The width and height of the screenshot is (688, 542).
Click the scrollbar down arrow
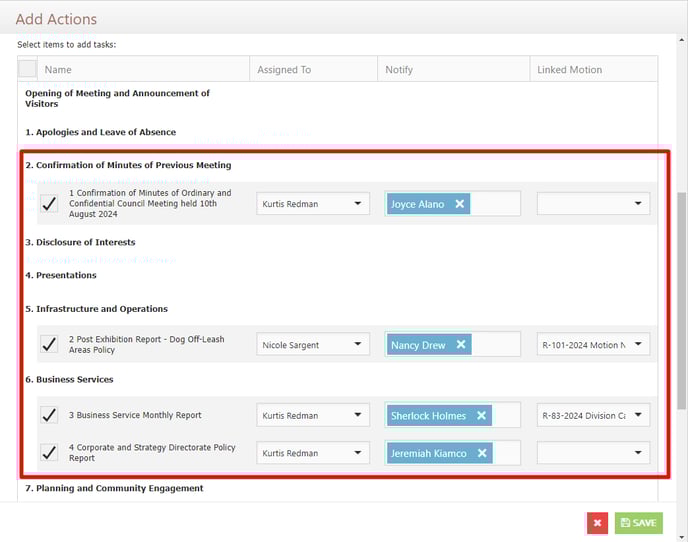tap(681, 537)
